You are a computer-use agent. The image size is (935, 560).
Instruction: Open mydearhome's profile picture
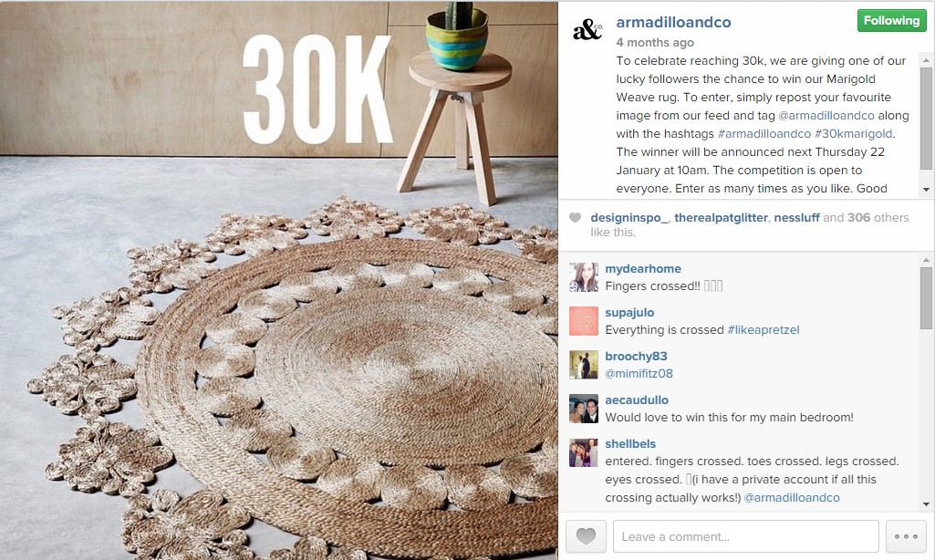click(583, 277)
